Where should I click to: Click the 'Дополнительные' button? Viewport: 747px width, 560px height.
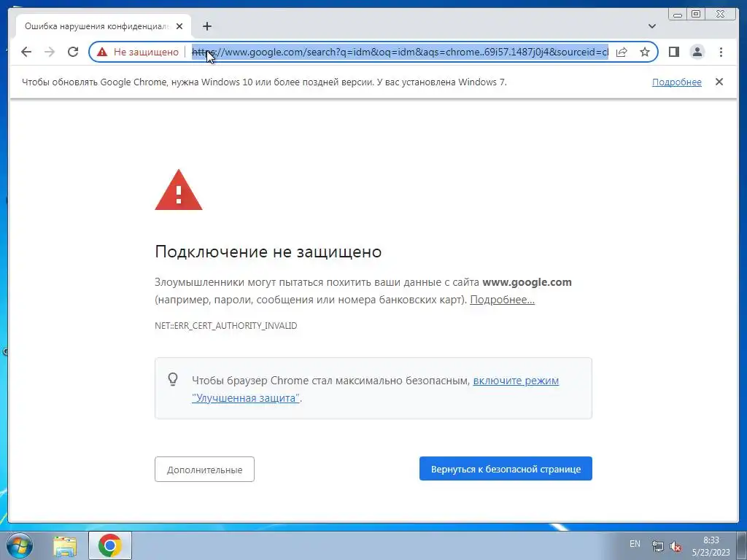click(204, 470)
